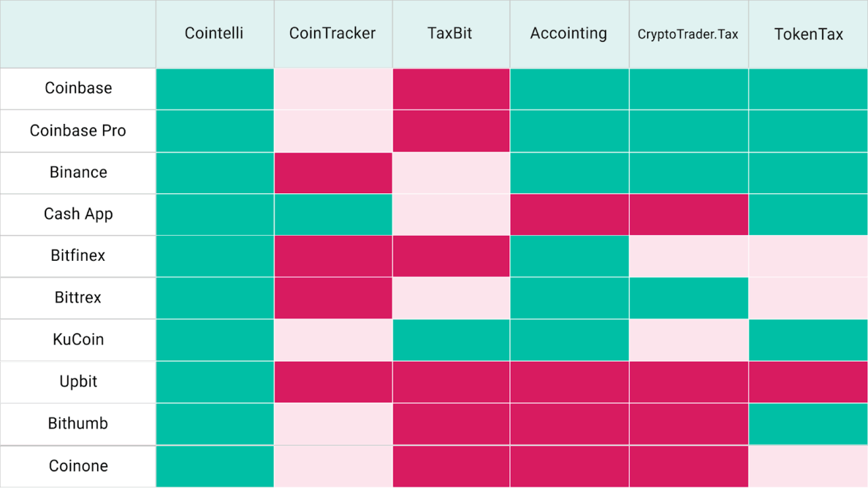Select the Coinbase Pro row label

coord(78,130)
